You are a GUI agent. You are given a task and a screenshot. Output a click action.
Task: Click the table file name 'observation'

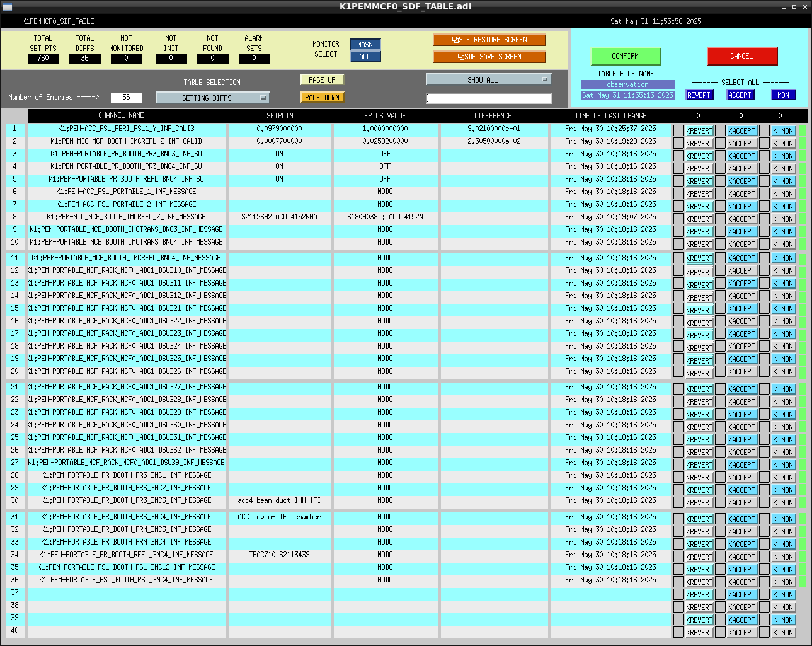627,84
